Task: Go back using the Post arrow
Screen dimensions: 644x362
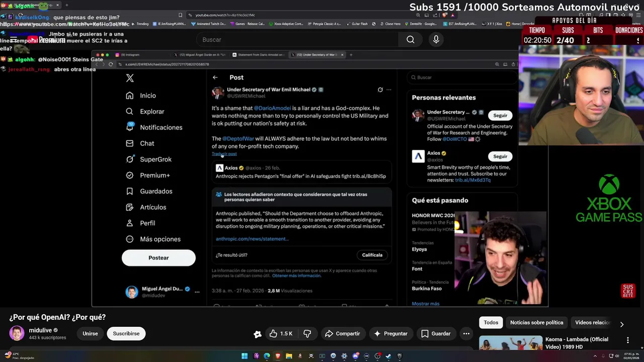Action: tap(215, 77)
